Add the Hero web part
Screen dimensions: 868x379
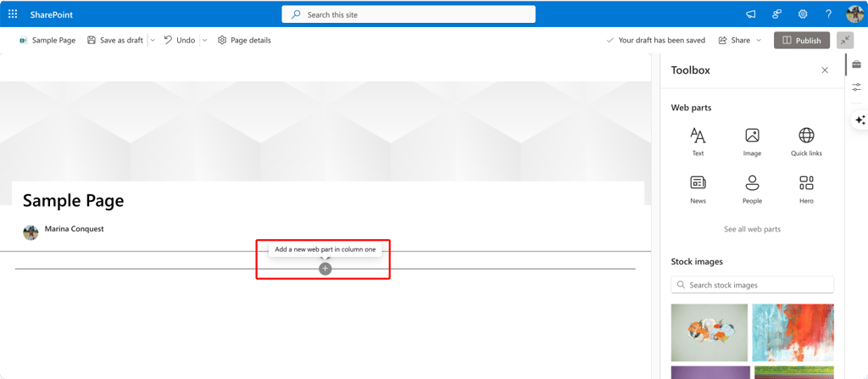coord(806,190)
